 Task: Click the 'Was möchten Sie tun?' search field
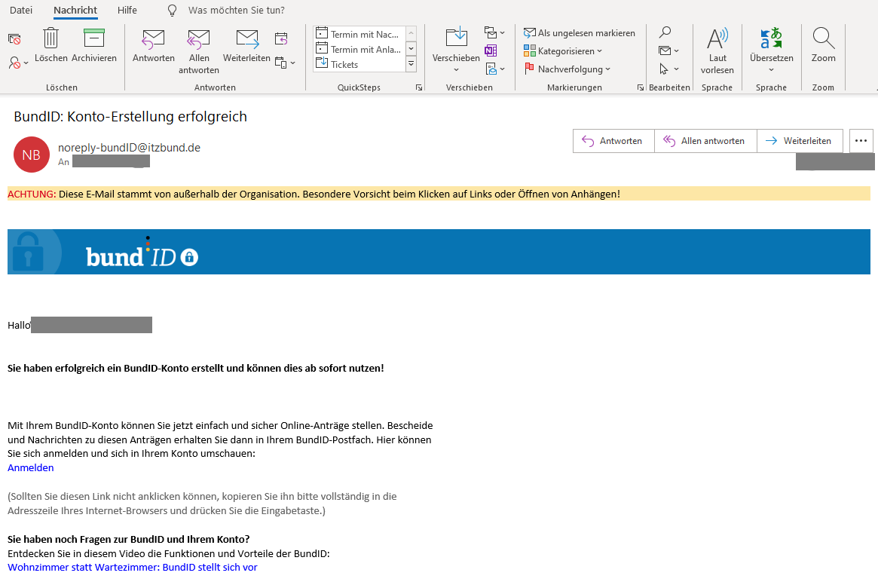coord(237,10)
